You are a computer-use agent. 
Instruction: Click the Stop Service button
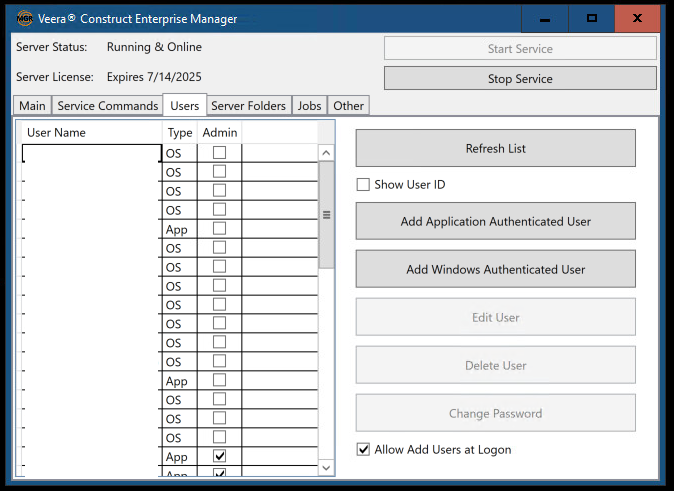coord(520,78)
